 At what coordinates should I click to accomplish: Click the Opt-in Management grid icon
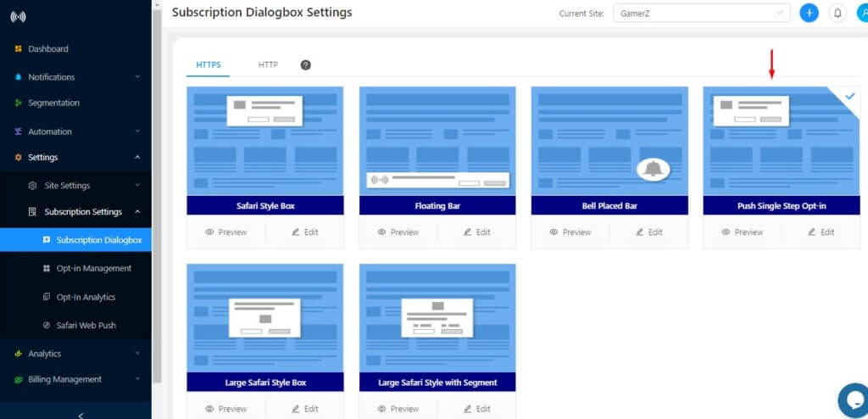click(47, 268)
